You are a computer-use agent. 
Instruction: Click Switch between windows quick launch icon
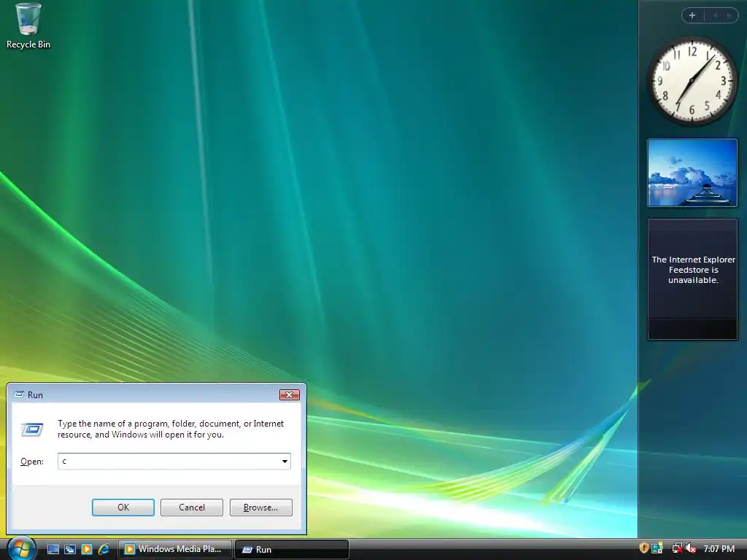coord(70,549)
